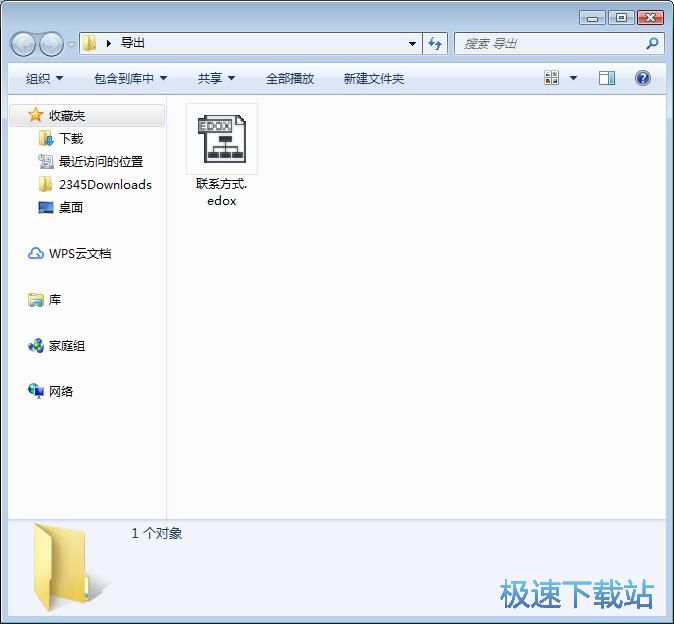Select the 导出 breadcrumb in address bar

[132, 43]
